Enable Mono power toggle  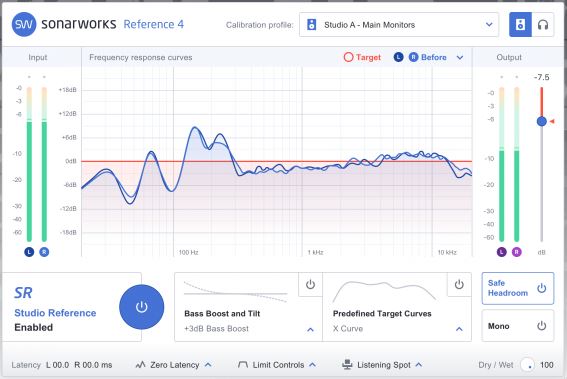[541, 326]
